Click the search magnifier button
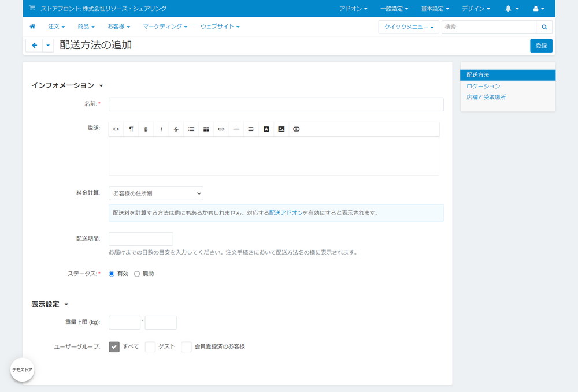 [x=544, y=27]
